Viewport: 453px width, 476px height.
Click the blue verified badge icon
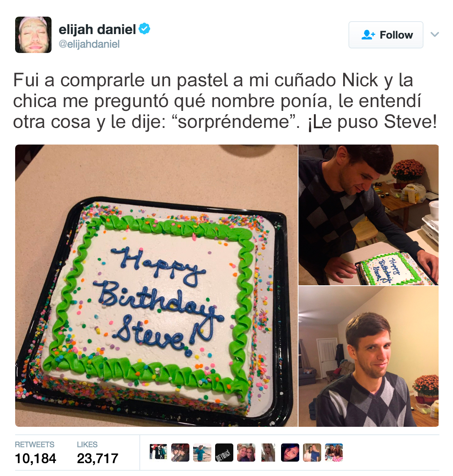(x=144, y=29)
